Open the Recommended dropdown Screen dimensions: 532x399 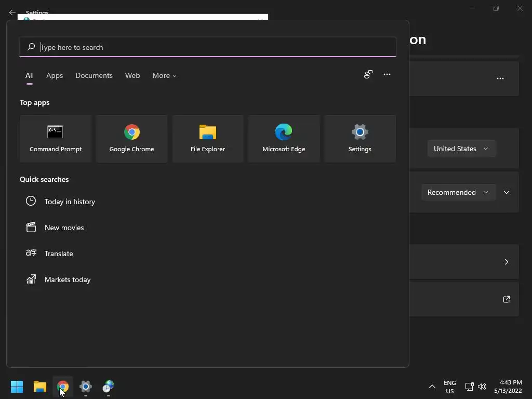[458, 192]
